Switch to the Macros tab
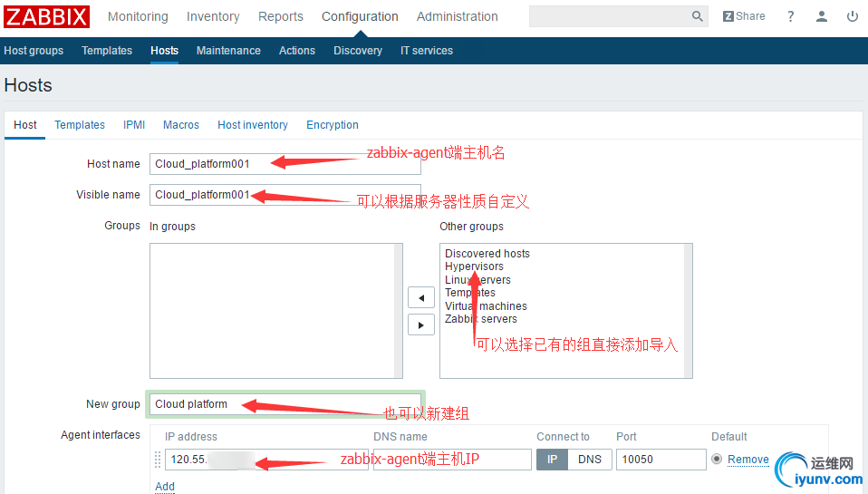Image resolution: width=868 pixels, height=494 pixels. pos(181,125)
